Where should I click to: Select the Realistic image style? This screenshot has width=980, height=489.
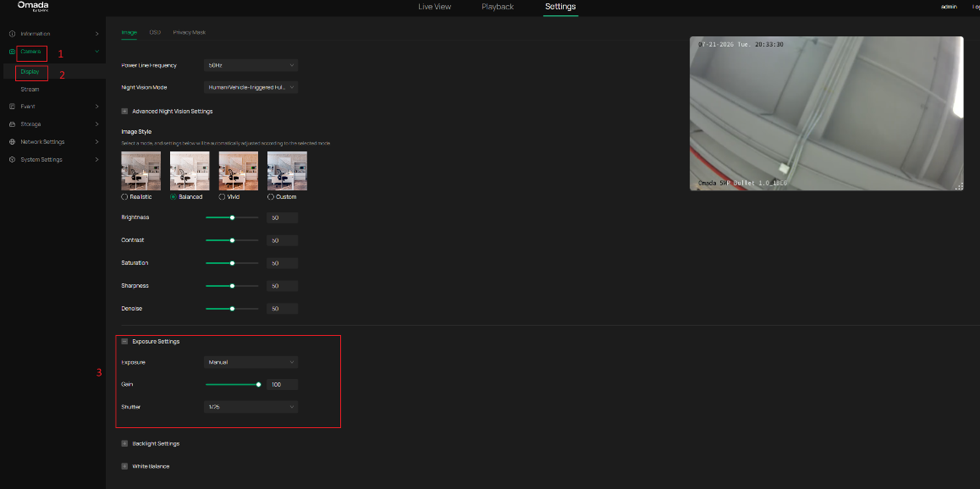coord(124,197)
